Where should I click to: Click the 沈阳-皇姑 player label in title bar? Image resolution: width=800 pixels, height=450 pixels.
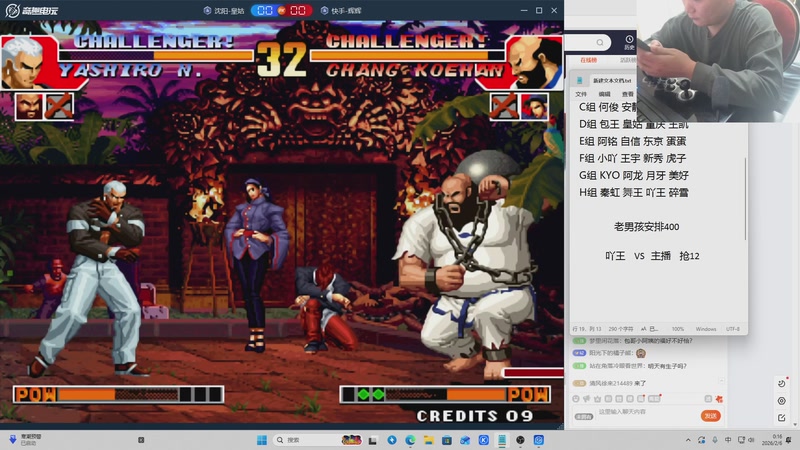coord(224,11)
